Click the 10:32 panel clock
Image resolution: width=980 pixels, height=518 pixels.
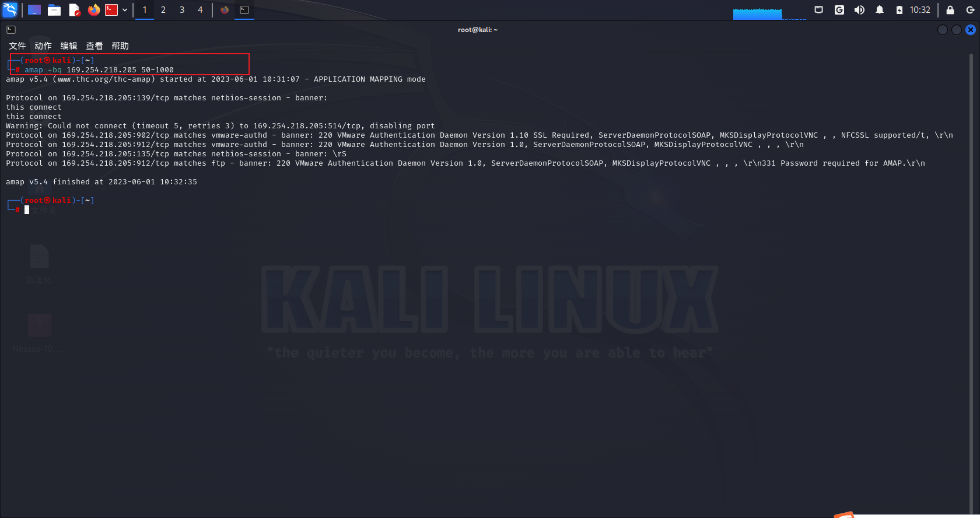[x=920, y=10]
